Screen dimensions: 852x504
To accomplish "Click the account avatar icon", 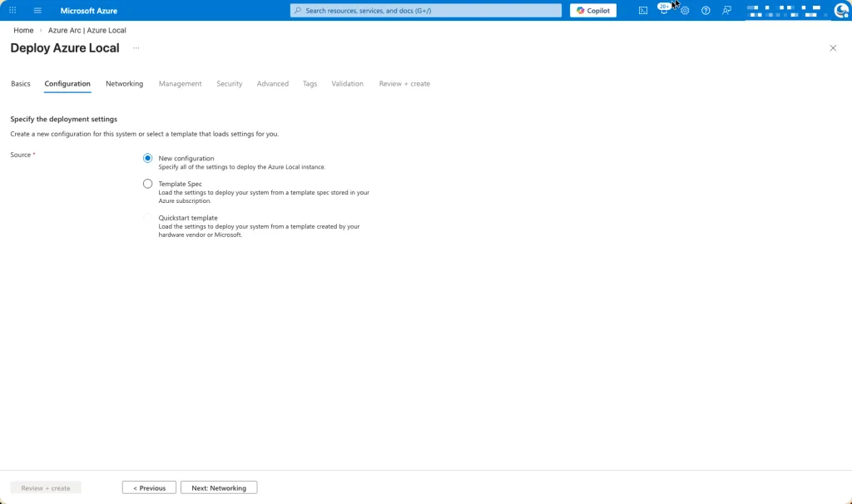I will [840, 11].
